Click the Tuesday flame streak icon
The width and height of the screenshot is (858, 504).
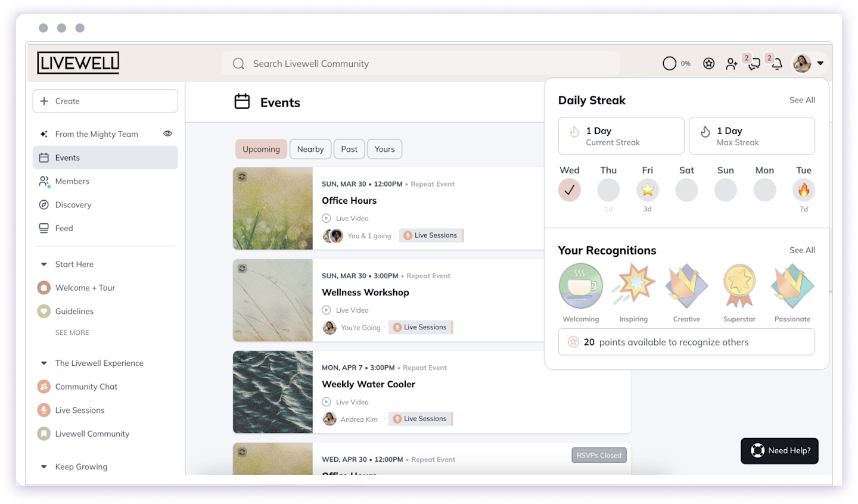pos(804,190)
